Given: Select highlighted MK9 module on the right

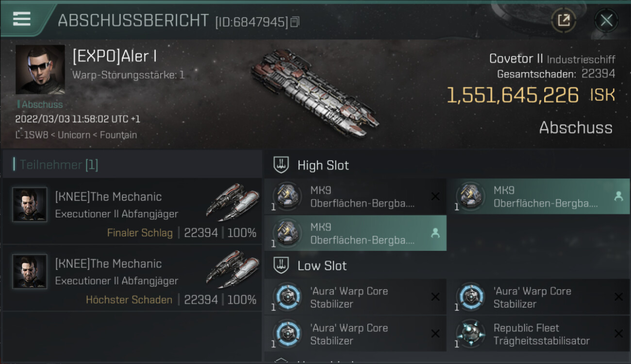Looking at the screenshot, I should pyautogui.click(x=538, y=197).
